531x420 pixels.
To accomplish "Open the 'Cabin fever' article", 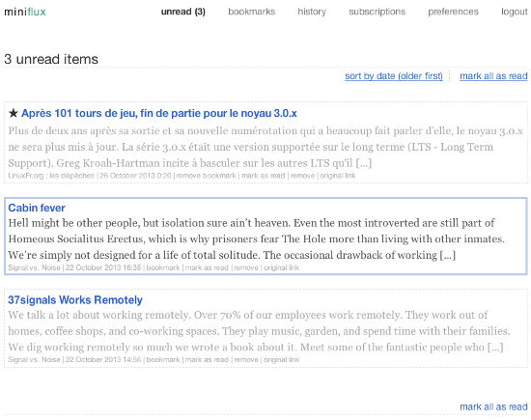I will click(x=37, y=208).
